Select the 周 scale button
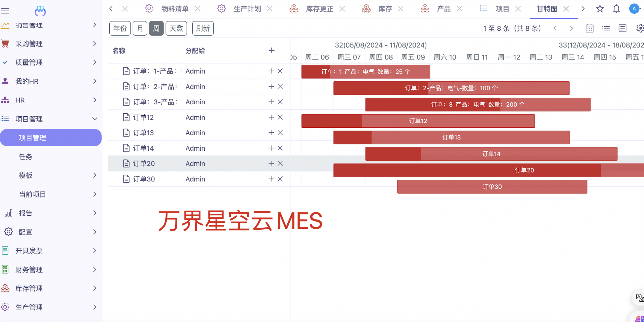 tap(156, 28)
